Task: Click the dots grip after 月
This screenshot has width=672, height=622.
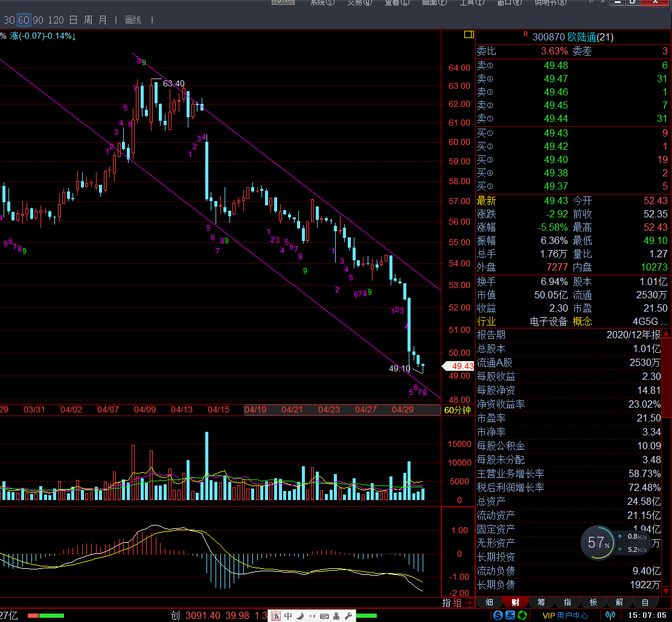Action: [116, 20]
